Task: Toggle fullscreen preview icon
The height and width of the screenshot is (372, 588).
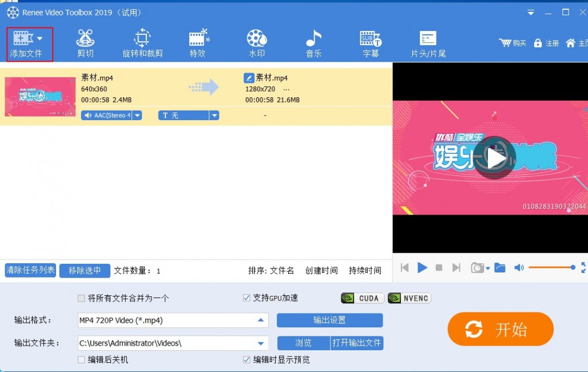Action: point(584,267)
